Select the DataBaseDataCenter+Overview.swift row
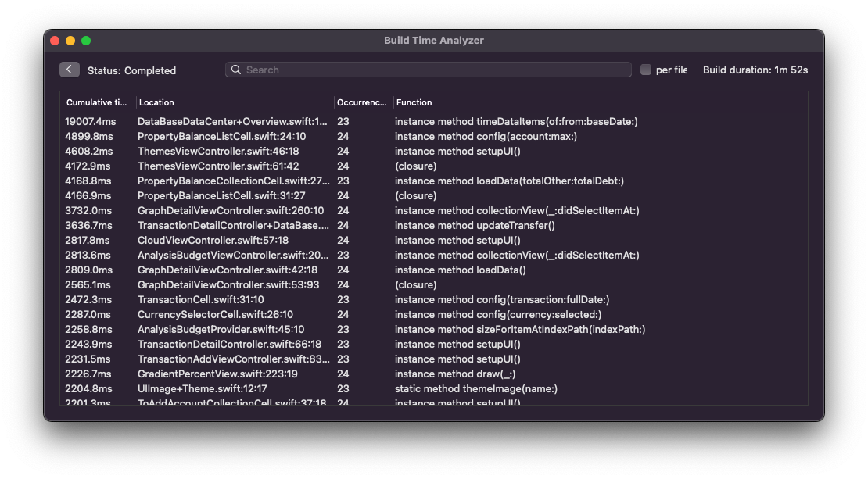Image resolution: width=868 pixels, height=479 pixels. pos(433,121)
